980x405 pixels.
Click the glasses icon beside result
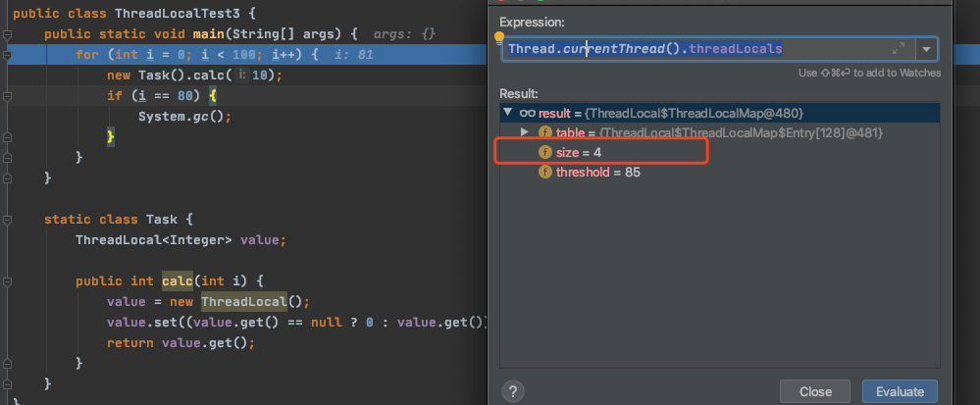[528, 113]
